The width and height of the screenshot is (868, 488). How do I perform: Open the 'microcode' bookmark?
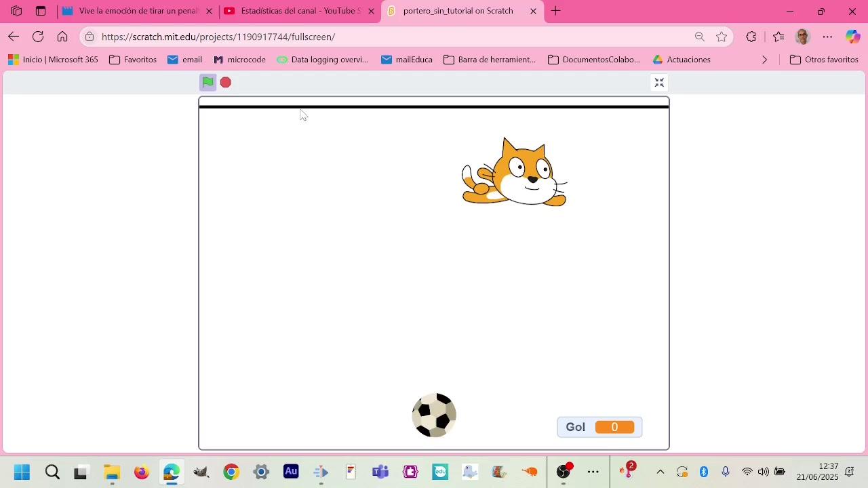[239, 60]
